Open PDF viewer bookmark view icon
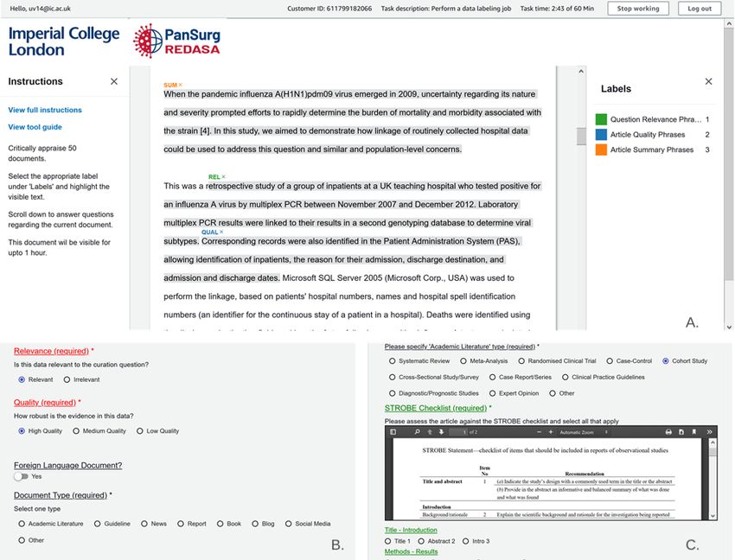735x560 pixels. click(694, 432)
